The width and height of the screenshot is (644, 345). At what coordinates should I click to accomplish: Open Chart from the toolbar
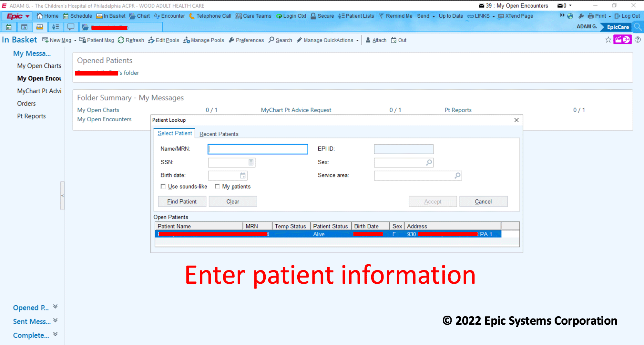139,16
